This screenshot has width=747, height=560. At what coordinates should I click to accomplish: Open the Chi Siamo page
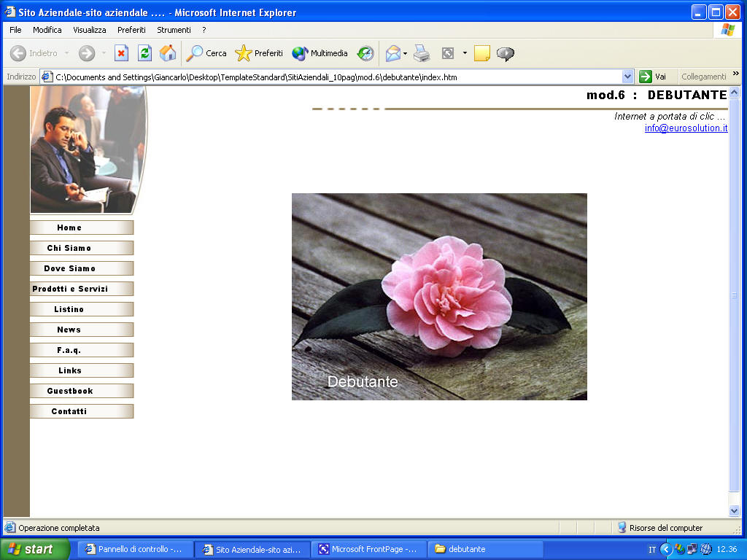[82, 248]
